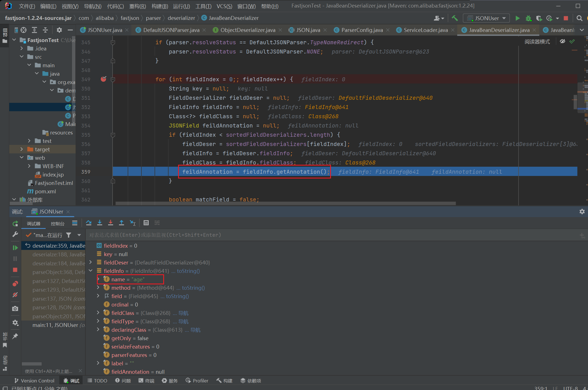The image size is (588, 390).
Task: Click the editor horizontal scrollbar
Action: click(286, 203)
